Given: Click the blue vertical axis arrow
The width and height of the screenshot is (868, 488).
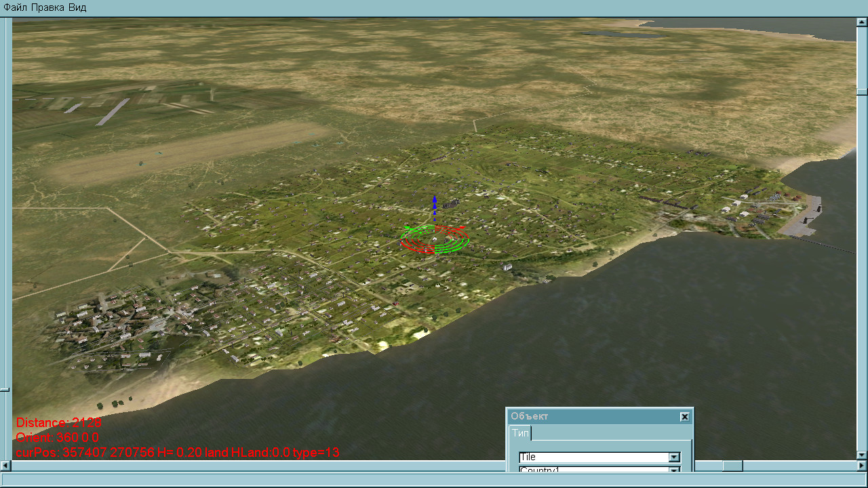Looking at the screenshot, I should [x=435, y=207].
